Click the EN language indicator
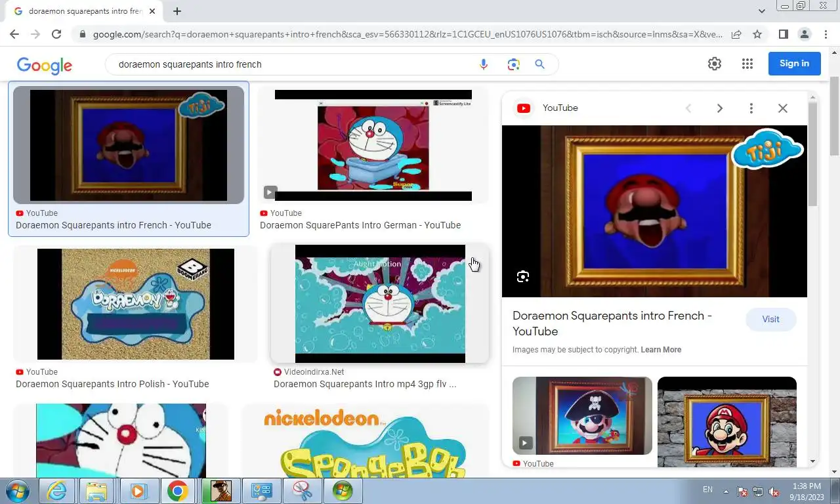 point(707,490)
